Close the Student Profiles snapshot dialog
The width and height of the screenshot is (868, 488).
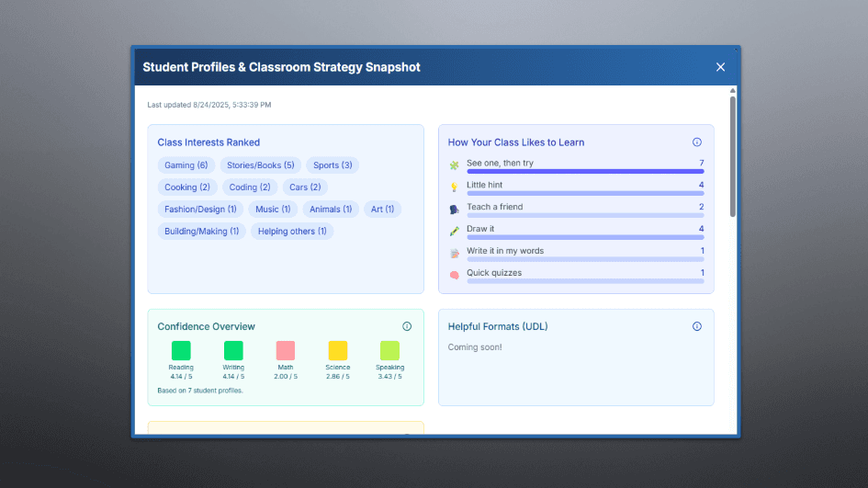coord(720,67)
